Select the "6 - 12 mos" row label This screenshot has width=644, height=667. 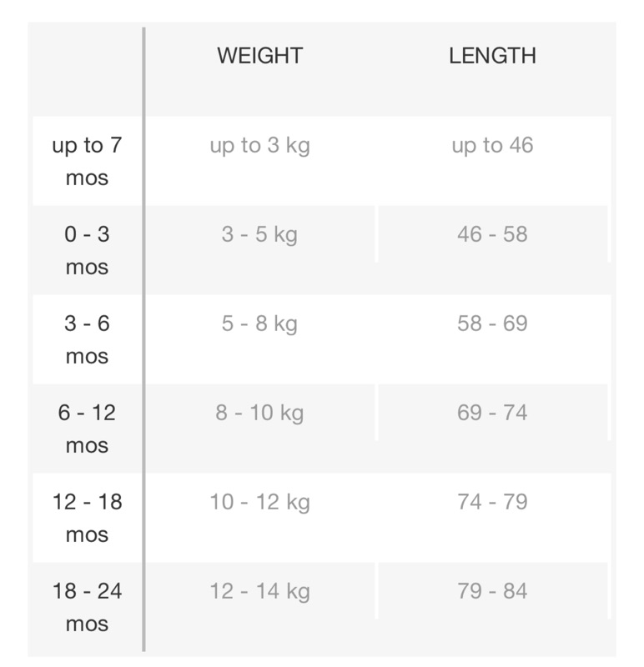[x=87, y=429]
